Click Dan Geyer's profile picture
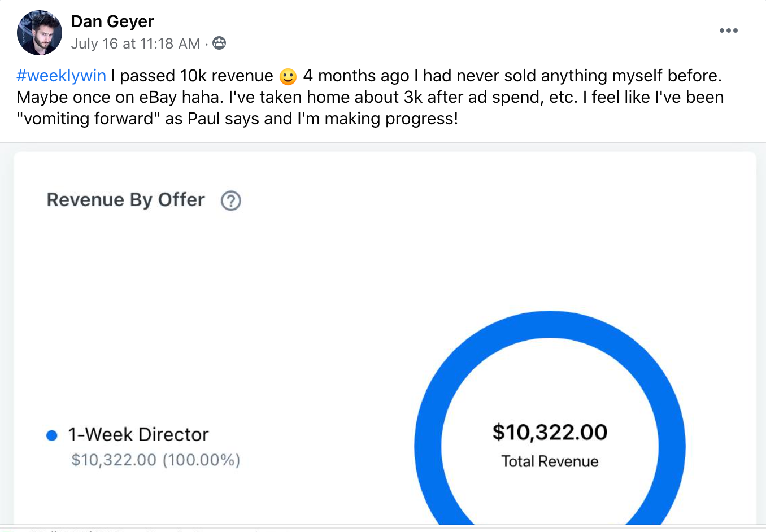 click(x=40, y=33)
